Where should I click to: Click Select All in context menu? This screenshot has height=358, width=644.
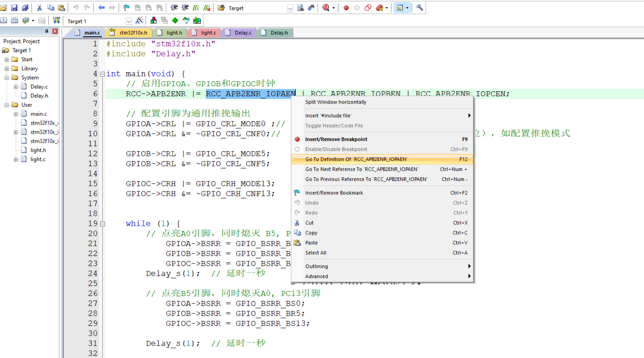point(316,253)
